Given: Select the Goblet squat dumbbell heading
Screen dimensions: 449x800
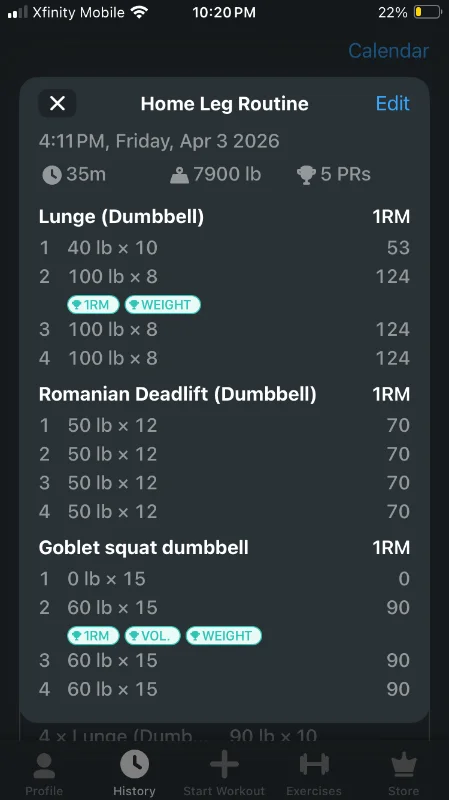Looking at the screenshot, I should point(144,548).
